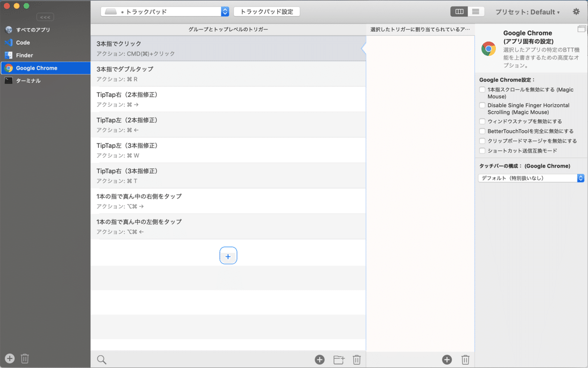Image resolution: width=588 pixels, height=368 pixels.
Task: Switch to column view layout
Action: click(459, 11)
